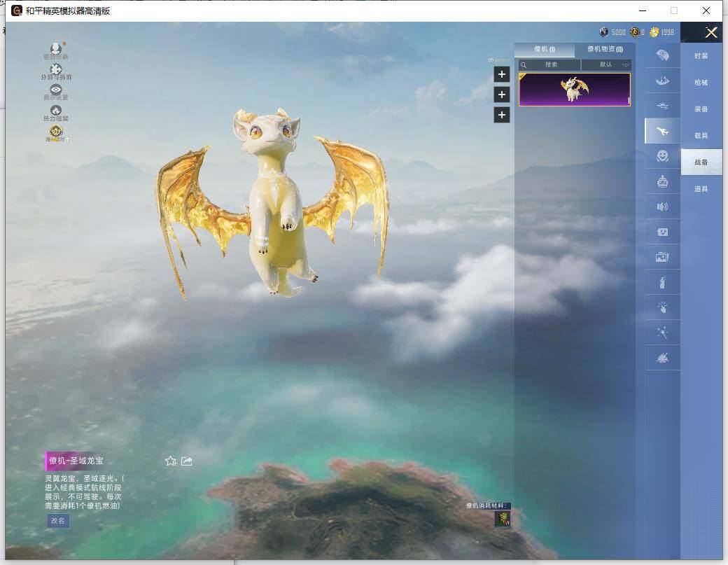
Task: Click the spray can category icon
Action: [x=662, y=284]
